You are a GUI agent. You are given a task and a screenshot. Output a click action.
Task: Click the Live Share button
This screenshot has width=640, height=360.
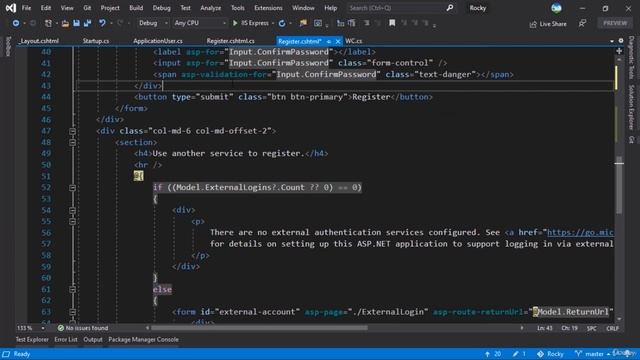click(x=548, y=24)
